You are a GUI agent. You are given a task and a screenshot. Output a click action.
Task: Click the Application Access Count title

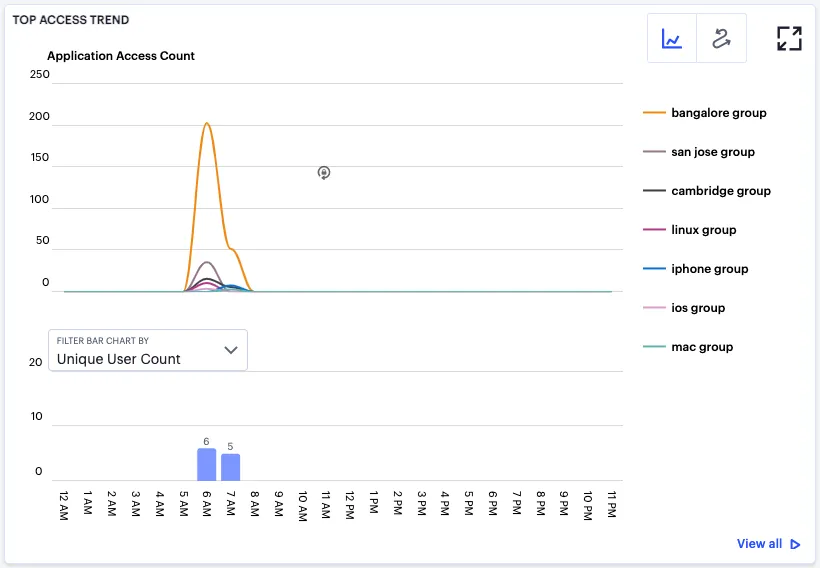tap(121, 56)
